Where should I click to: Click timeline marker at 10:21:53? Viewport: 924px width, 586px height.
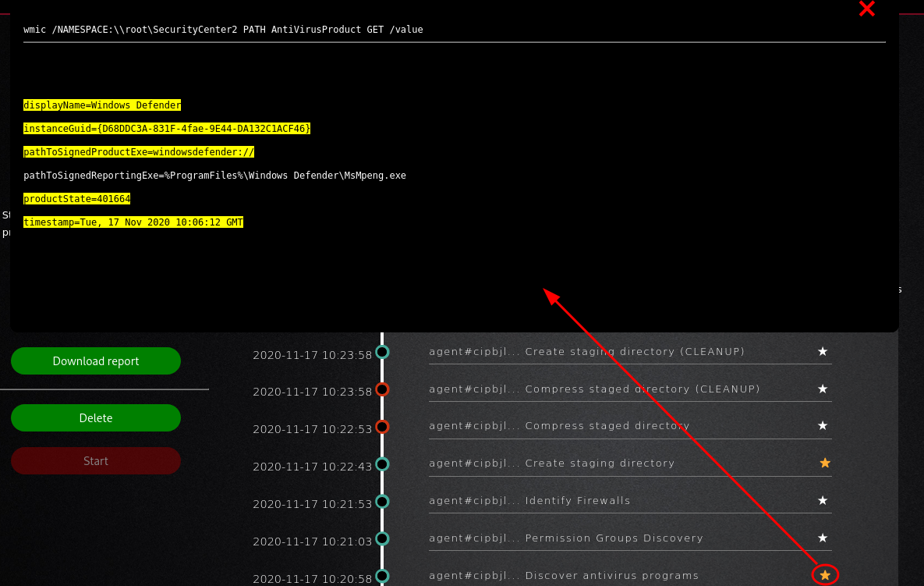tap(382, 501)
